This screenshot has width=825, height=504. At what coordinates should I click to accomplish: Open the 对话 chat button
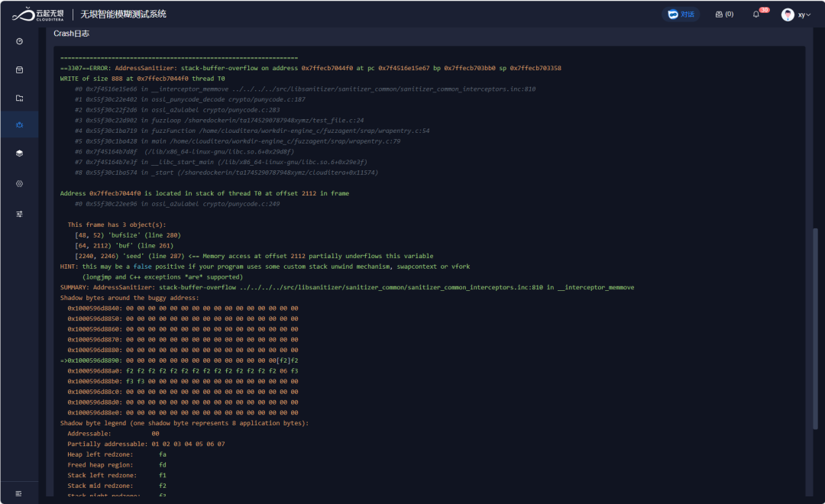coord(681,15)
